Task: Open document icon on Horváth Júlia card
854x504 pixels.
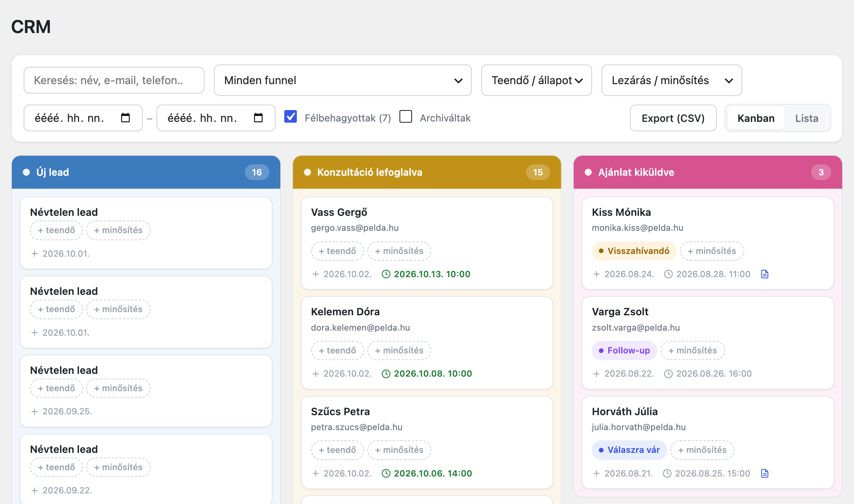Action: [765, 473]
